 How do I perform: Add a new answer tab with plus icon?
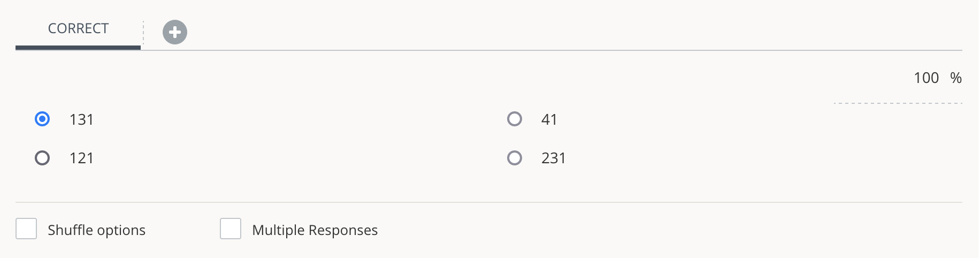point(175,32)
